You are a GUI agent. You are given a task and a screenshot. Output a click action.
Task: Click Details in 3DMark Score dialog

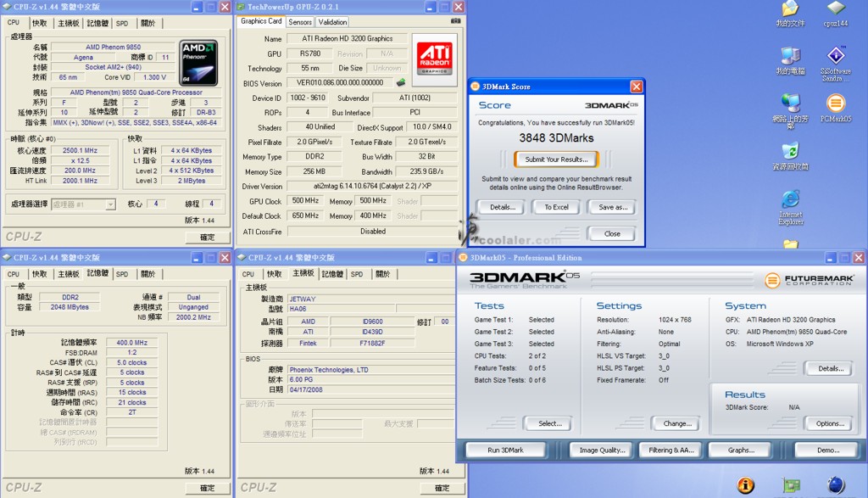pos(503,207)
